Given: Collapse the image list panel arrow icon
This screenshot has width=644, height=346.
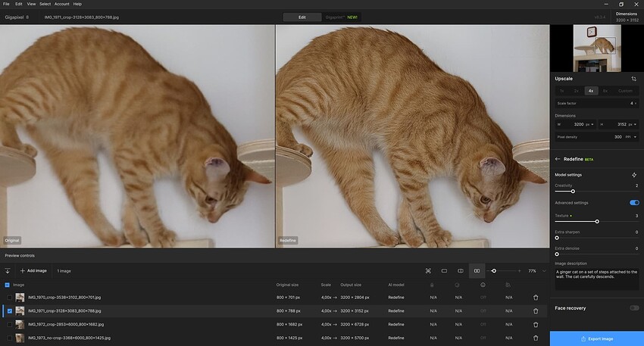Looking at the screenshot, I should (8, 271).
